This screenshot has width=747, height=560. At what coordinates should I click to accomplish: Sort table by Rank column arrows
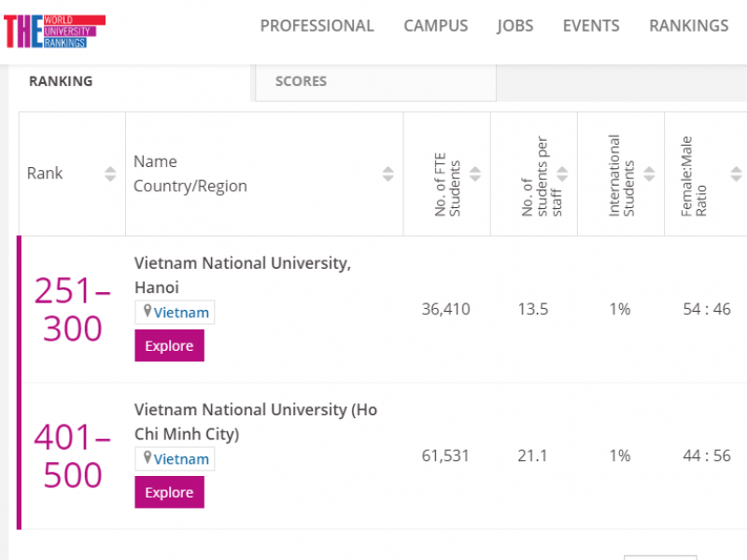pos(110,174)
